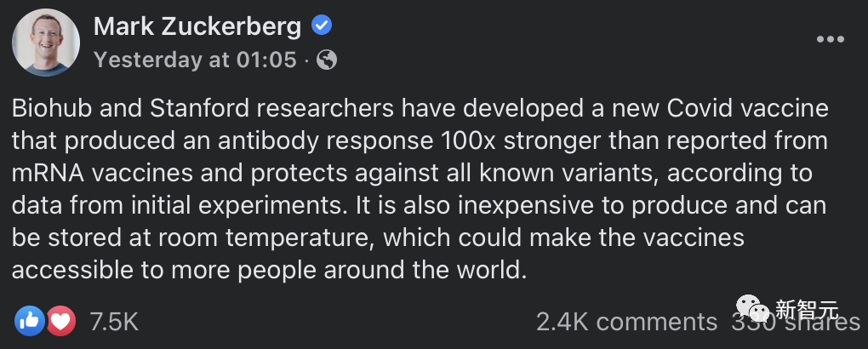Open the 7.5K reactions count list

tap(113, 321)
